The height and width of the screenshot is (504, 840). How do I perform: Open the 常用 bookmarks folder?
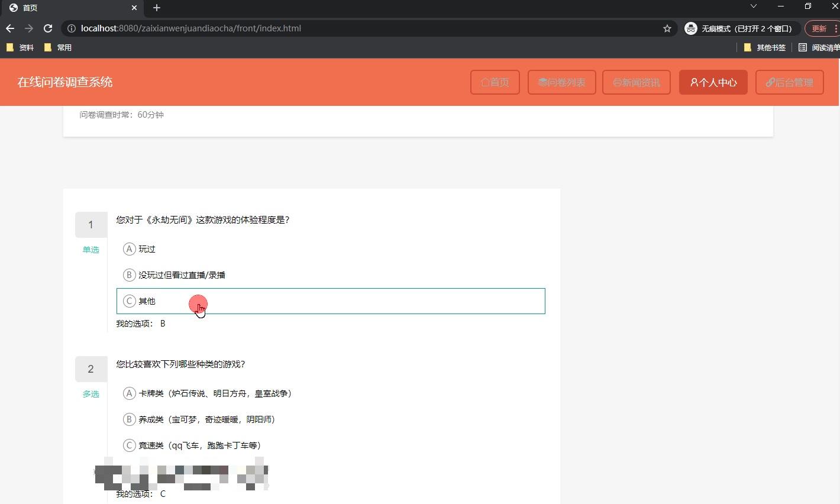58,47
